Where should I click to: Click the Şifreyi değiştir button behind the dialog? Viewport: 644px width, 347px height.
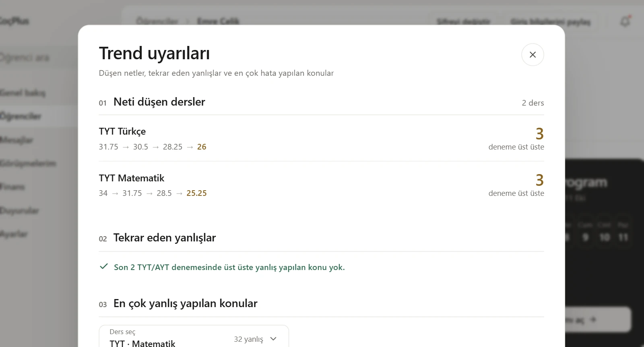(x=464, y=21)
